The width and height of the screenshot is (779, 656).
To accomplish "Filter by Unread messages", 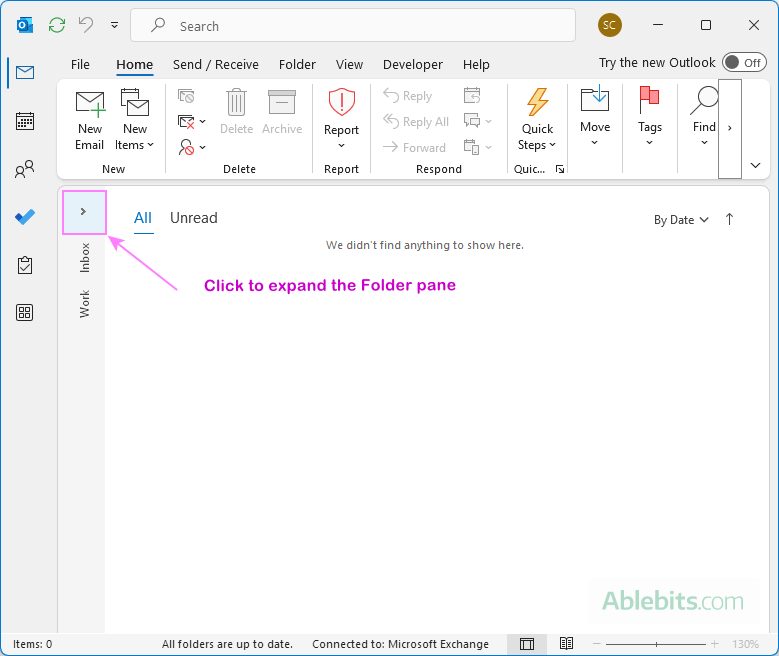I will pyautogui.click(x=194, y=218).
